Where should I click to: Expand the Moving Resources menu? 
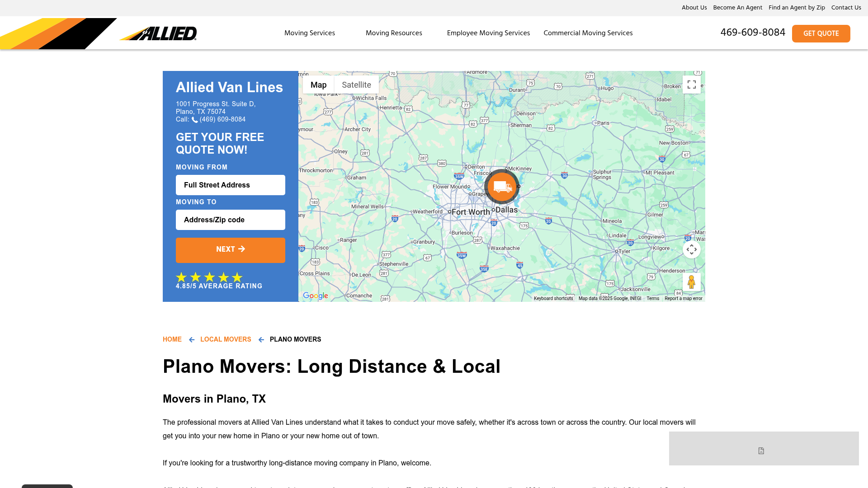(393, 33)
